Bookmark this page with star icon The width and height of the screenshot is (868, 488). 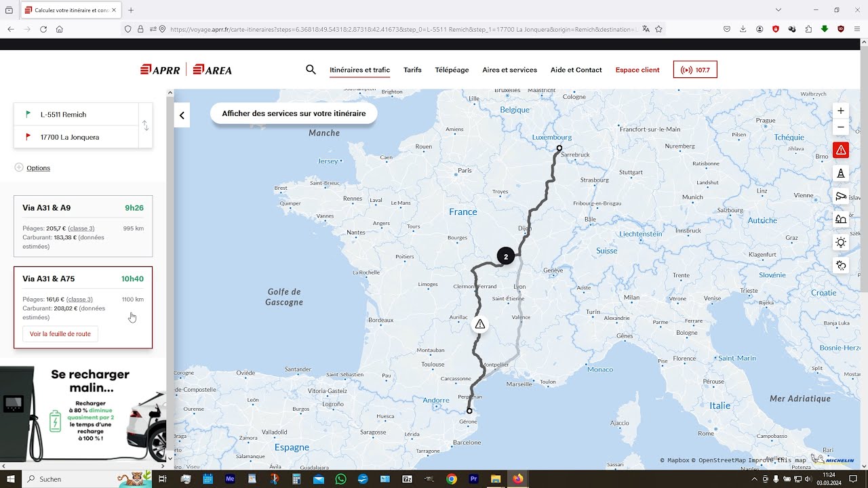pyautogui.click(x=658, y=29)
